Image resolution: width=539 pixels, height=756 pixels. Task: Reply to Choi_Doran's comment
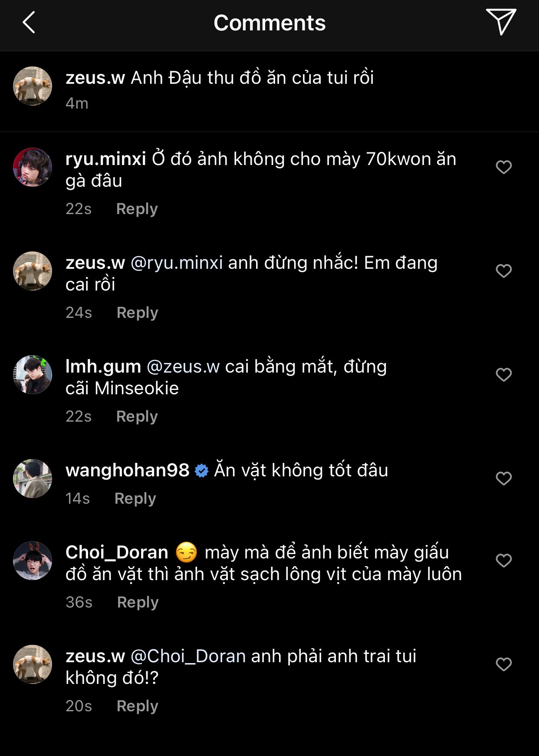pyautogui.click(x=138, y=602)
